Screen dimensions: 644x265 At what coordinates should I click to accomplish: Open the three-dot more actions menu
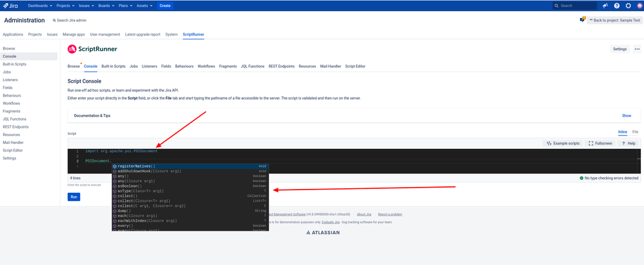pyautogui.click(x=637, y=49)
